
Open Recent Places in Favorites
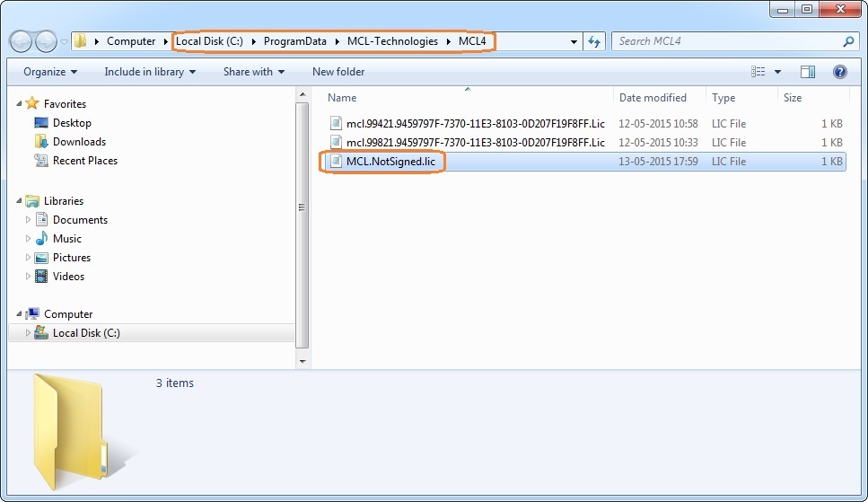coord(85,160)
